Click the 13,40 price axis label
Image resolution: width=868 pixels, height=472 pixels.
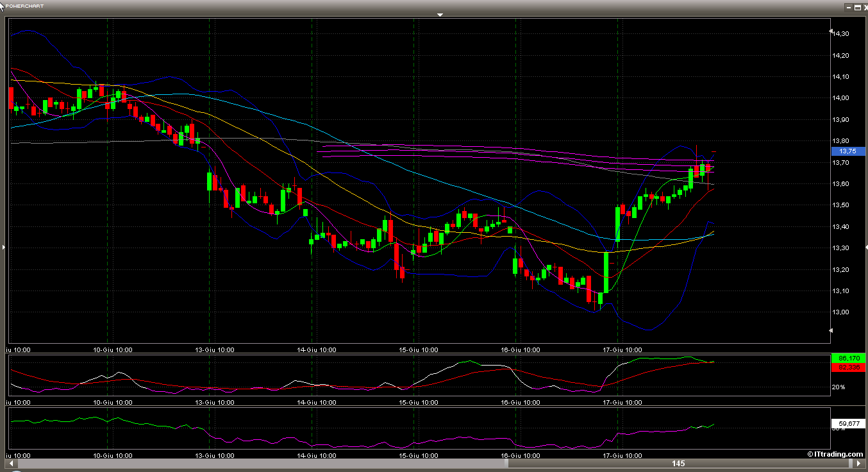[x=840, y=226]
